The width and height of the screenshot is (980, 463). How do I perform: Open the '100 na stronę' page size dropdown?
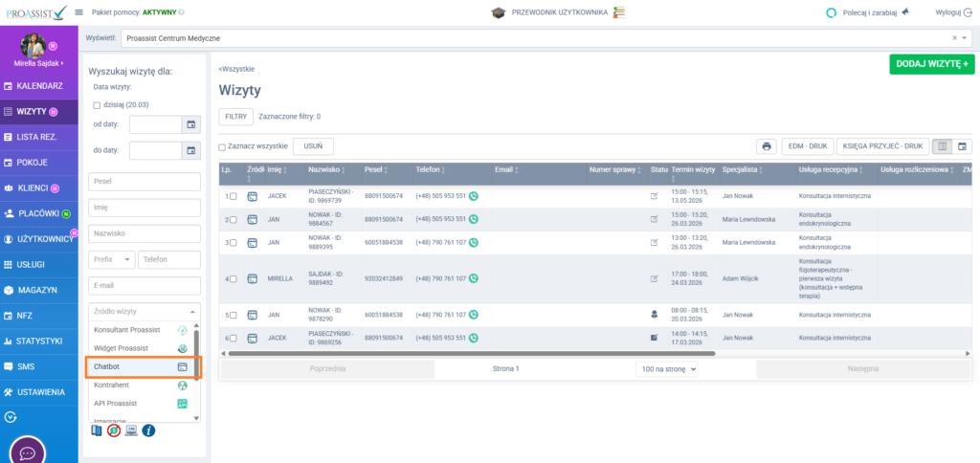pos(666,368)
